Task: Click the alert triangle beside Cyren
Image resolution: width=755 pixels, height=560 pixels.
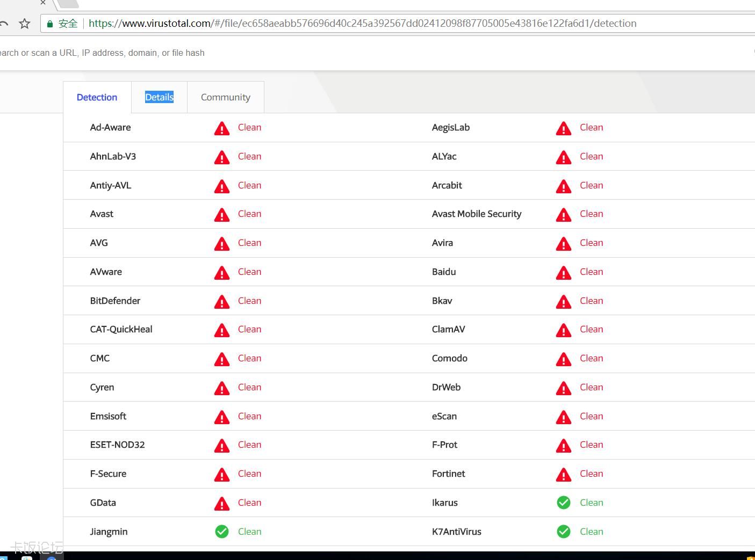Action: (x=222, y=388)
